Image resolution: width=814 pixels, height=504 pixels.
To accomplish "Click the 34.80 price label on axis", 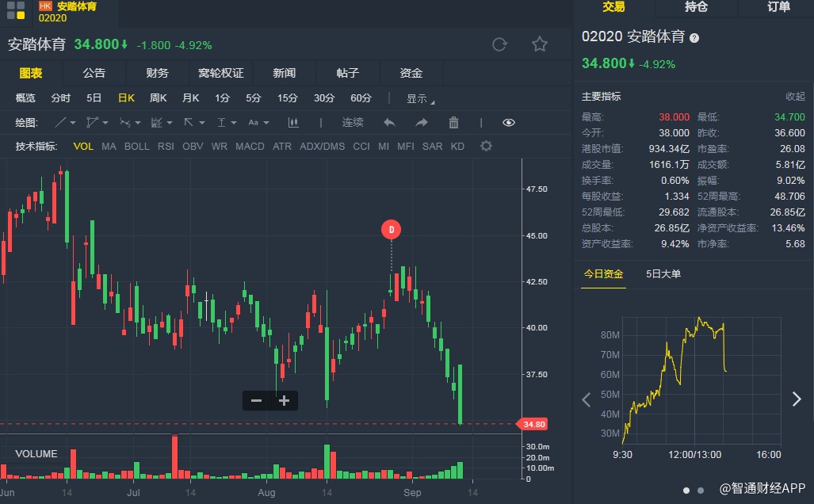I will 533,425.
